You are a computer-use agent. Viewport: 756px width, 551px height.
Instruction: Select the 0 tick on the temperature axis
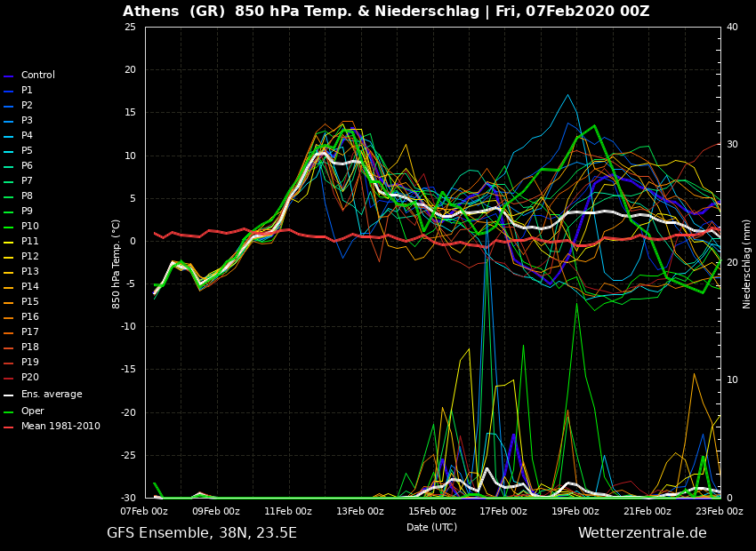pyautogui.click(x=133, y=242)
